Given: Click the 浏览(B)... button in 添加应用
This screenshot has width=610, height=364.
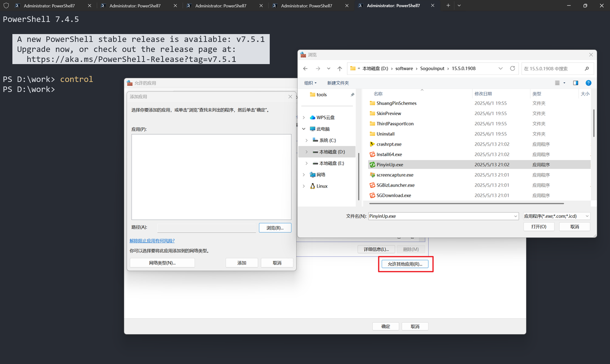Looking at the screenshot, I should point(275,228).
